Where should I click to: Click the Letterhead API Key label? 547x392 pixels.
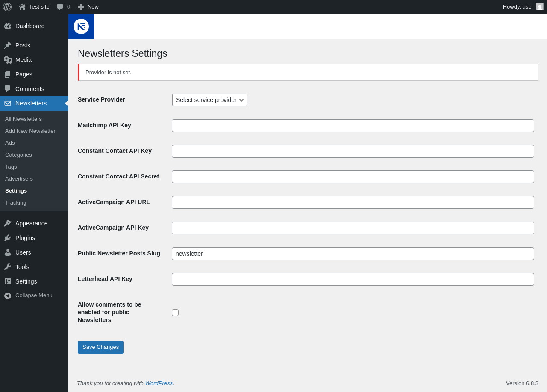click(x=105, y=279)
